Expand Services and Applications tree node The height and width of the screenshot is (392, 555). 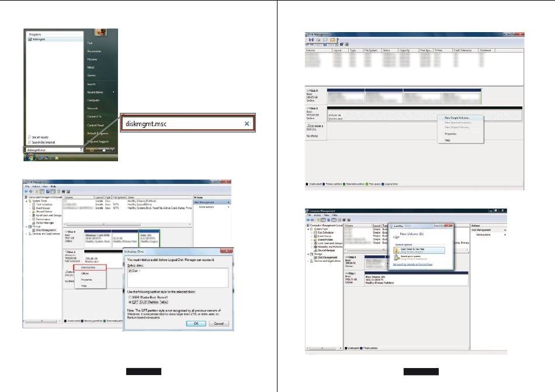click(x=26, y=234)
